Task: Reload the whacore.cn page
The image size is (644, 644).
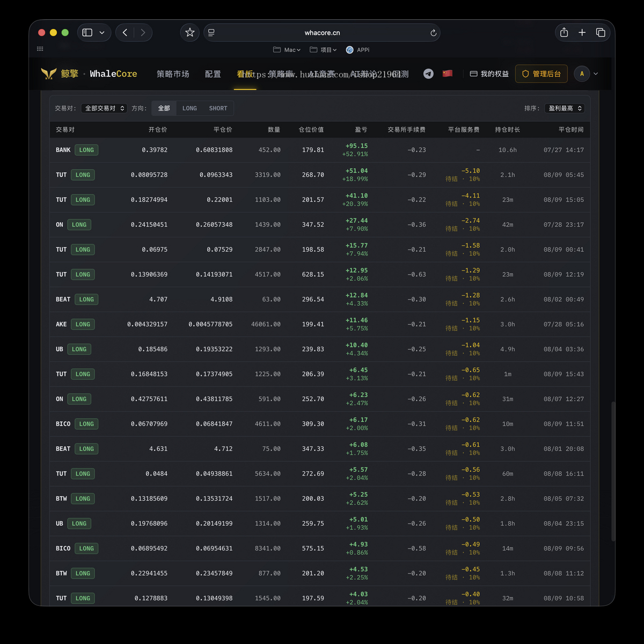Action: point(434,33)
